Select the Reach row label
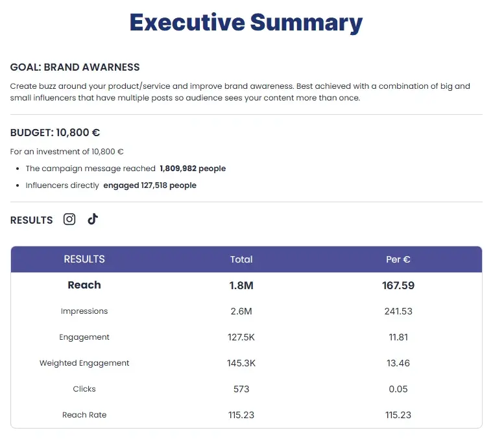This screenshot has height=448, width=493. 84,285
